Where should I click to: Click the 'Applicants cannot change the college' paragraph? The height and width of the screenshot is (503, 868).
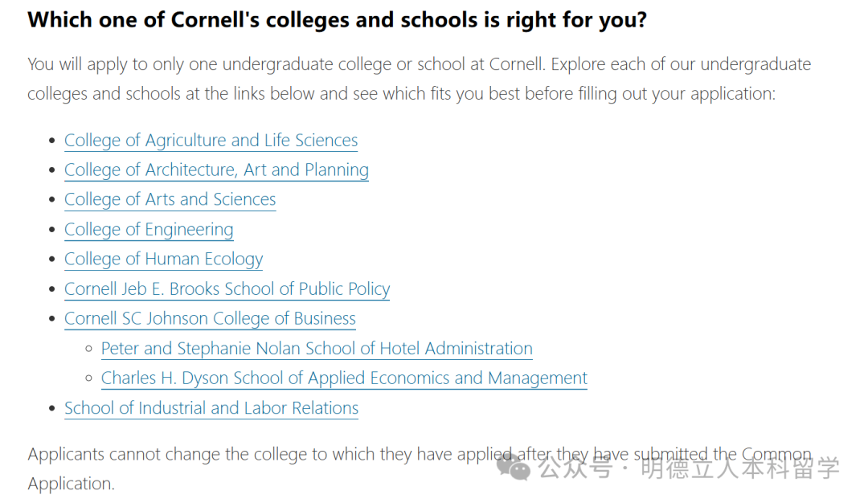coord(419,468)
